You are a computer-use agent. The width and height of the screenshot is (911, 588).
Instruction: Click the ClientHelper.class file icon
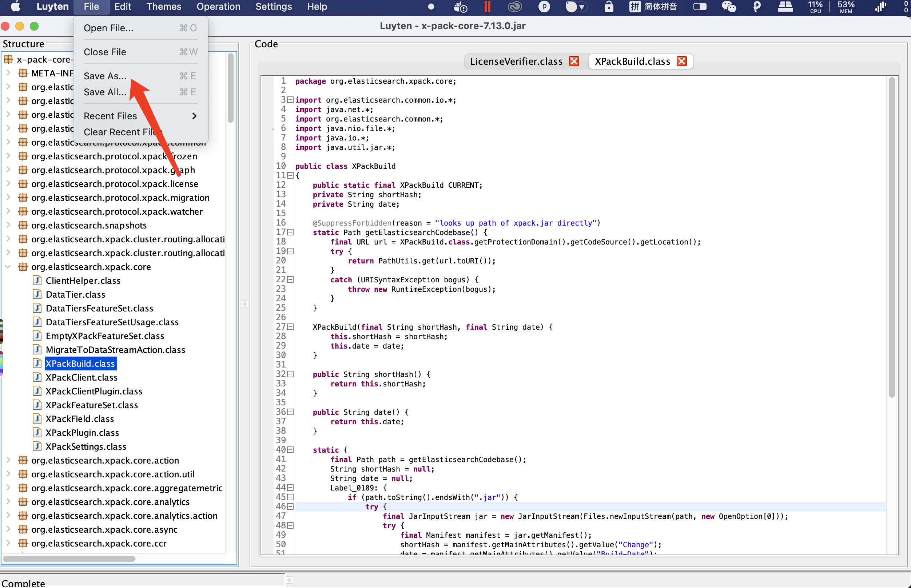[x=37, y=281]
